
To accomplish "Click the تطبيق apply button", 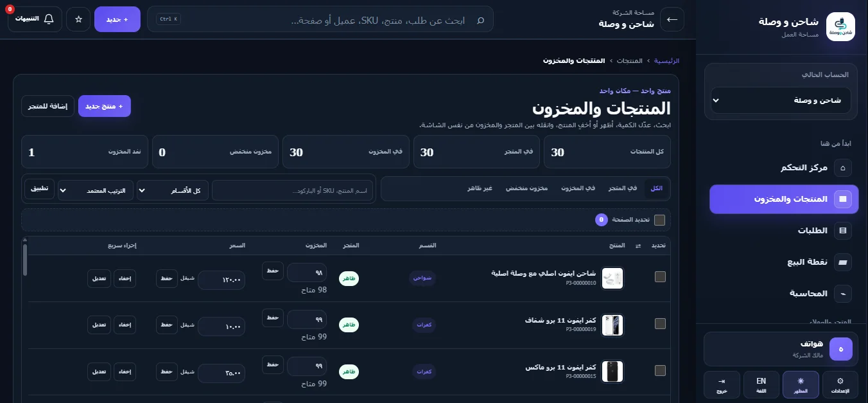I will click(40, 189).
